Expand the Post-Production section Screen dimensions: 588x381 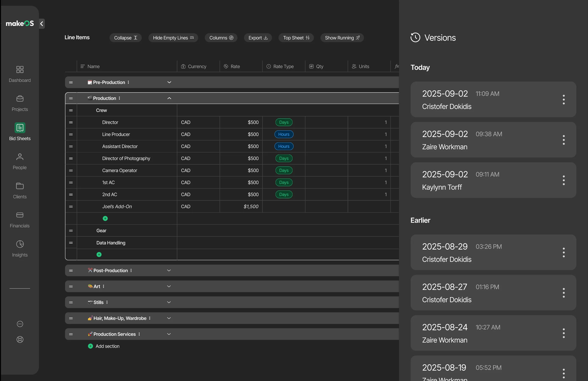tap(169, 270)
